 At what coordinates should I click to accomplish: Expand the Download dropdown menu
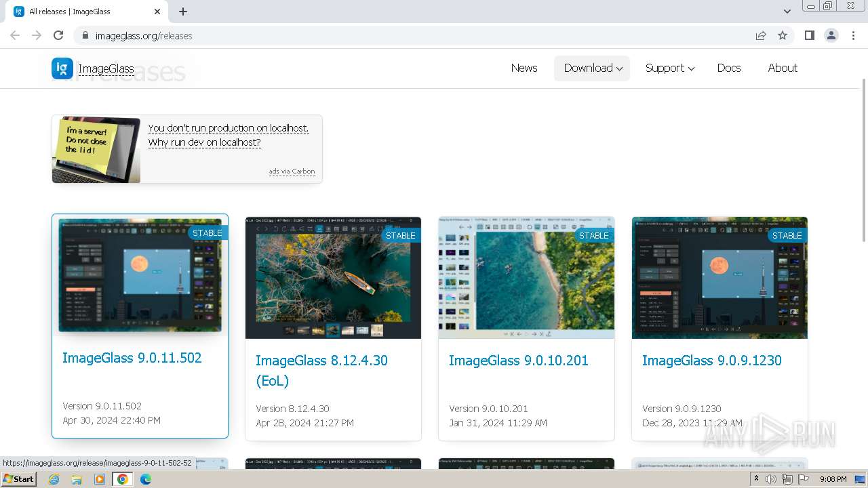592,68
